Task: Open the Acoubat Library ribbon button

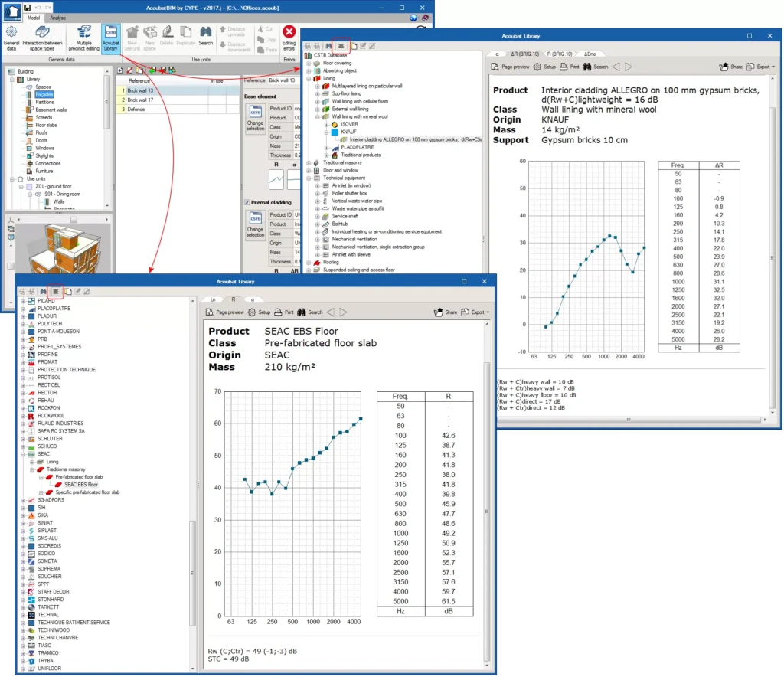Action: (x=110, y=38)
